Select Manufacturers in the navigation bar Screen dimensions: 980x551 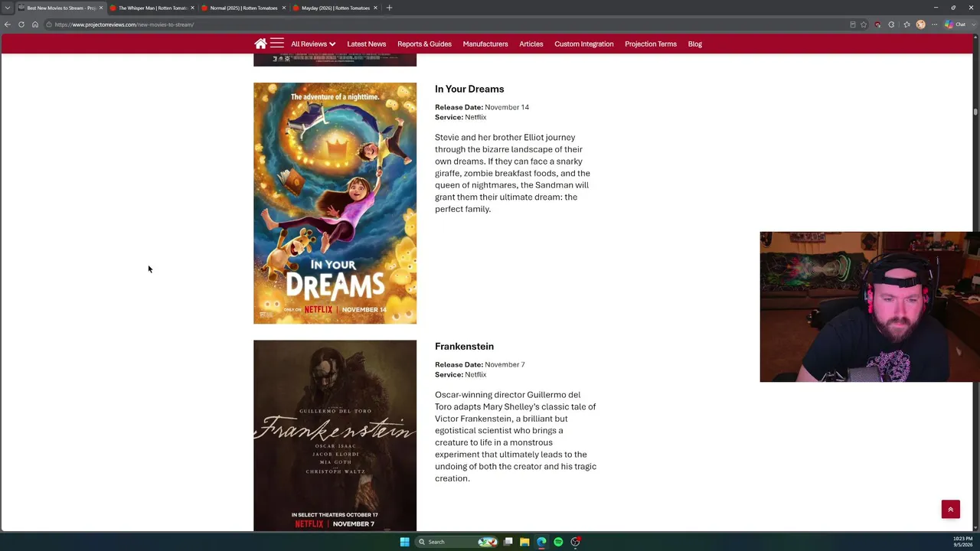point(485,44)
